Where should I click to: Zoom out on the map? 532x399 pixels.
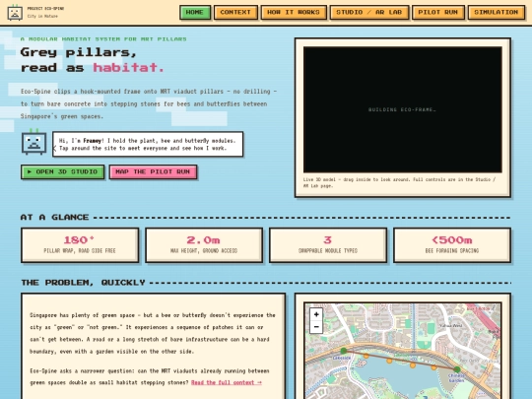pos(316,327)
